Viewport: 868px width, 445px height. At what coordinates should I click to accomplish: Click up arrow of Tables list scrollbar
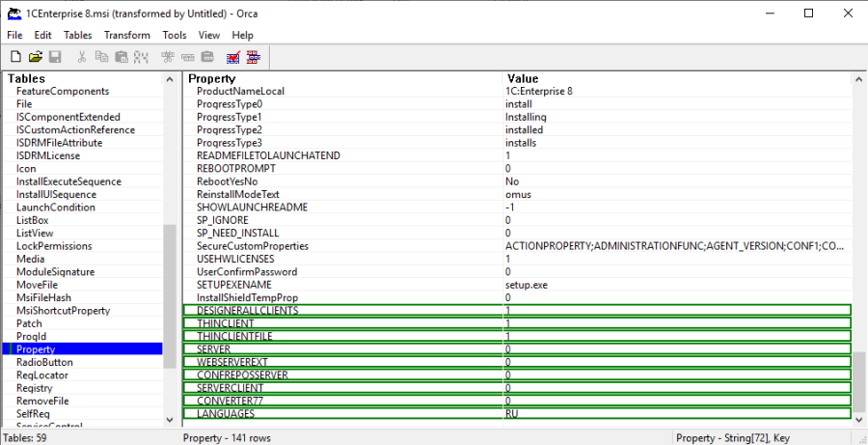click(x=170, y=79)
